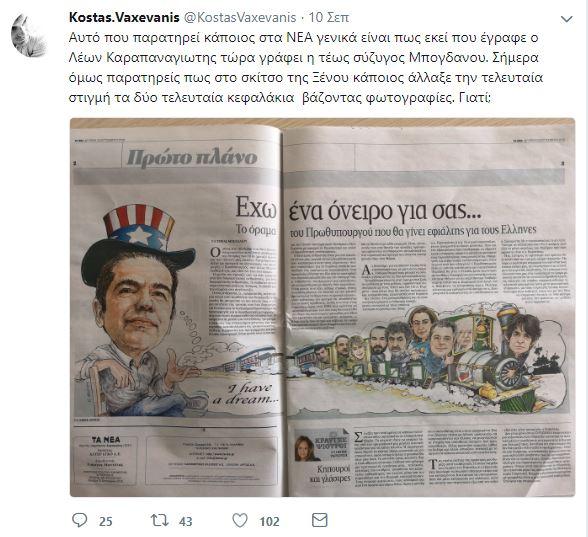Image resolution: width=588 pixels, height=537 pixels.
Task: Open the 10 Σεπ timestamp permalink
Action: tap(328, 17)
